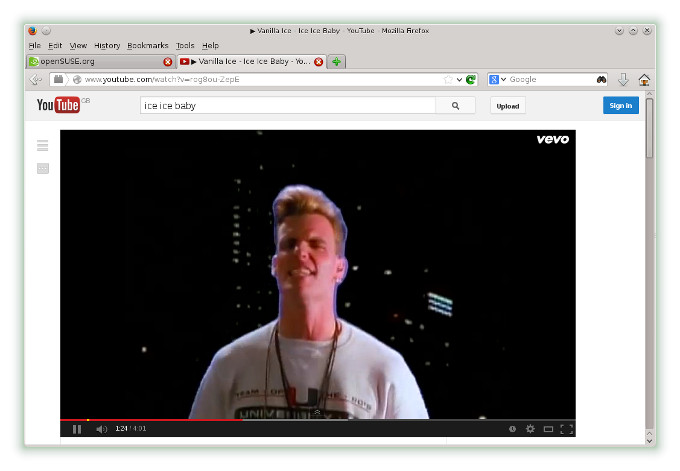This screenshot has height=471, width=680.
Task: Mute the video volume speaker icon
Action: tap(101, 429)
